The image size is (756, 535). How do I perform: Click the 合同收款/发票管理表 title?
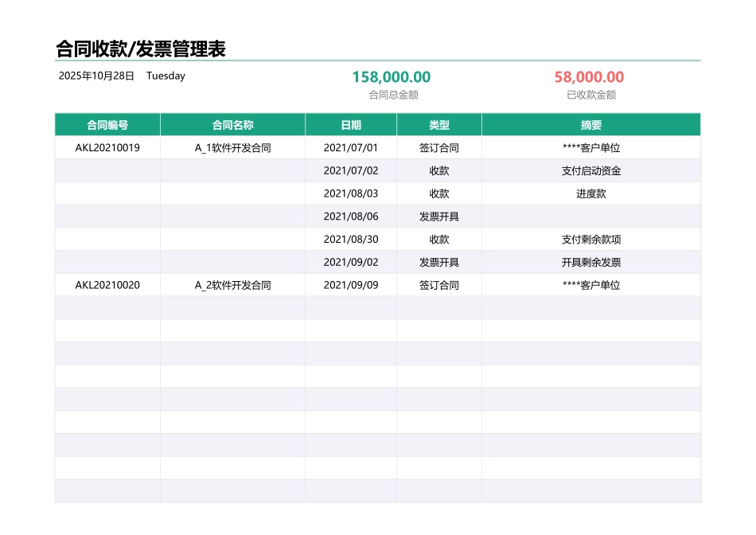point(140,47)
